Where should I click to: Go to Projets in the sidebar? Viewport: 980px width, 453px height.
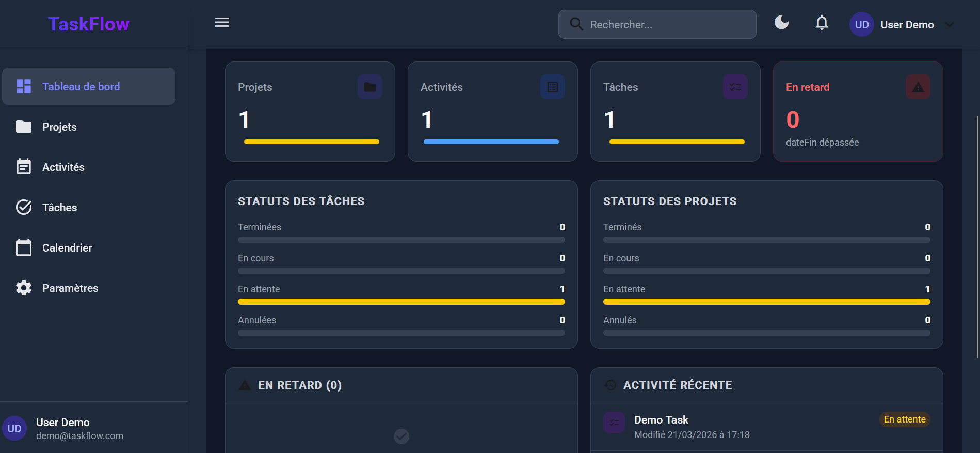coord(59,127)
